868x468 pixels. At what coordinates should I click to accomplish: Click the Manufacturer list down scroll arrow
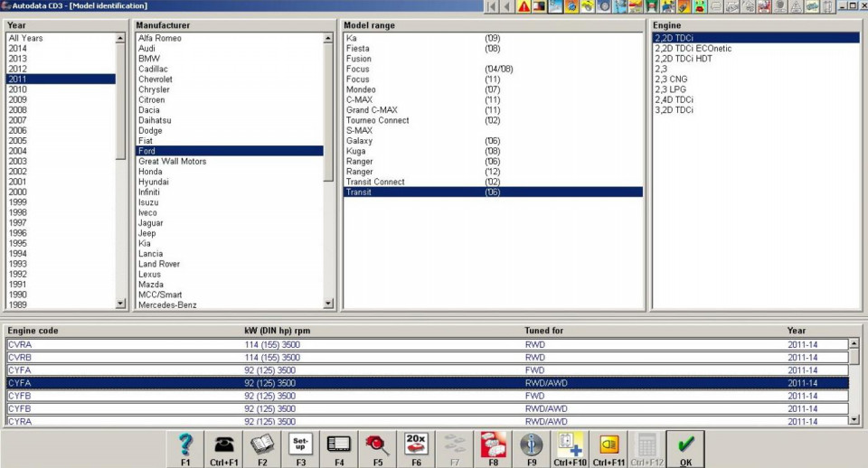click(x=328, y=304)
